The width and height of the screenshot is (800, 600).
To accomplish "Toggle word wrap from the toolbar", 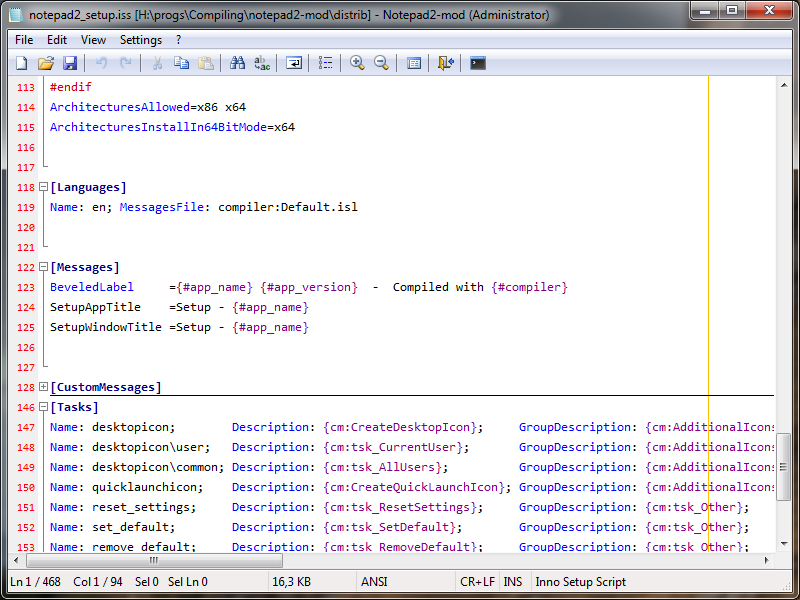I will 294,63.
